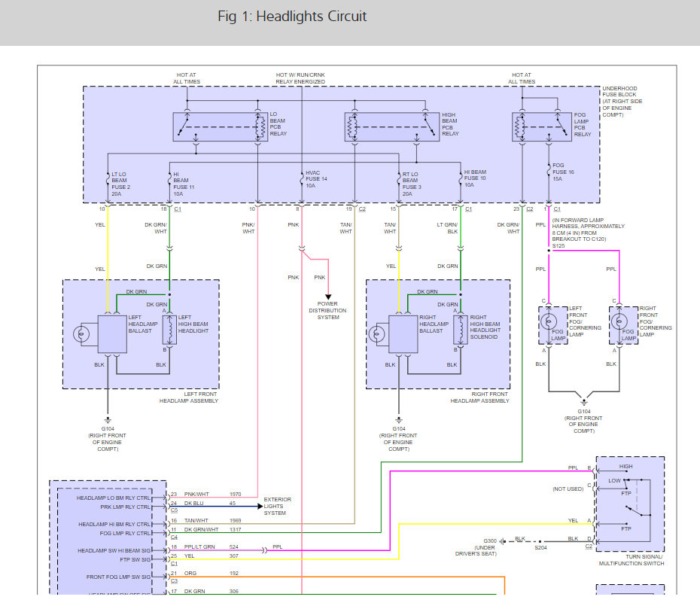Image resolution: width=700 pixels, height=612 pixels.
Task: Select the left headlamp ballast box
Action: tap(112, 334)
